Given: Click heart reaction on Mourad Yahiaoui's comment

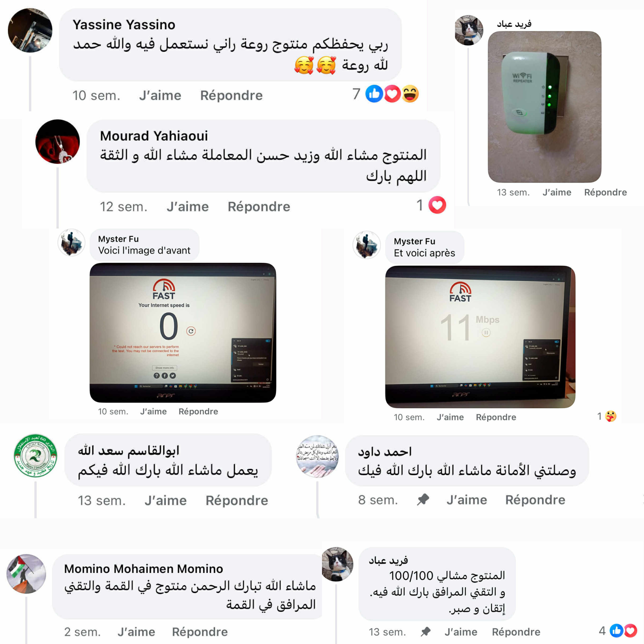Looking at the screenshot, I should tap(437, 205).
